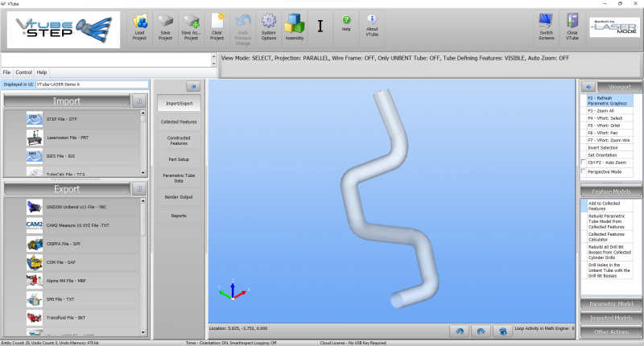Choose F5 - VPort: Orbit
This screenshot has height=346, width=644.
tap(610, 126)
